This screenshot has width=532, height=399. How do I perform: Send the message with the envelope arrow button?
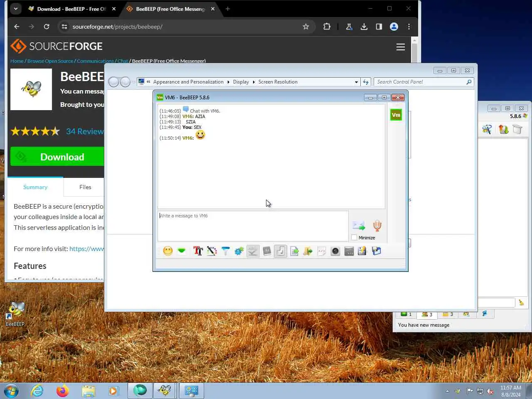point(359,226)
